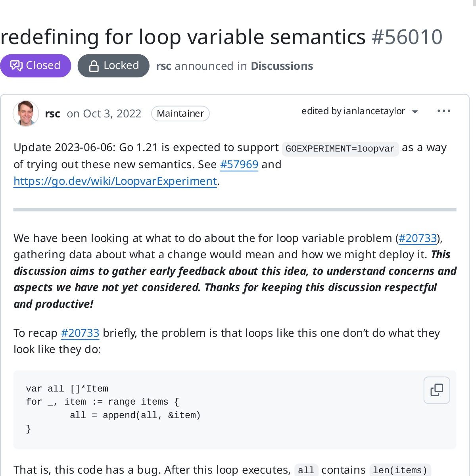Open the go.dev LoopvarExperiment wiki link
The image size is (476, 476).
115,181
